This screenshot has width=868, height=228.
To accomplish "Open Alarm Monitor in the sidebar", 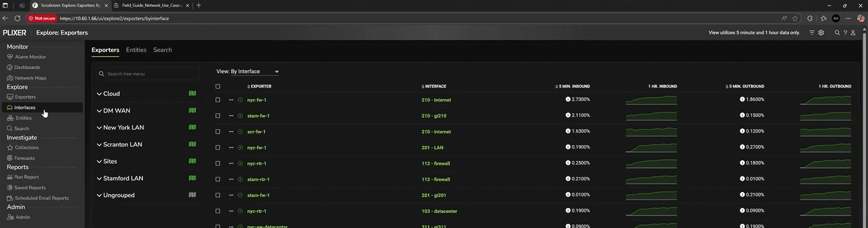I will coord(31,57).
